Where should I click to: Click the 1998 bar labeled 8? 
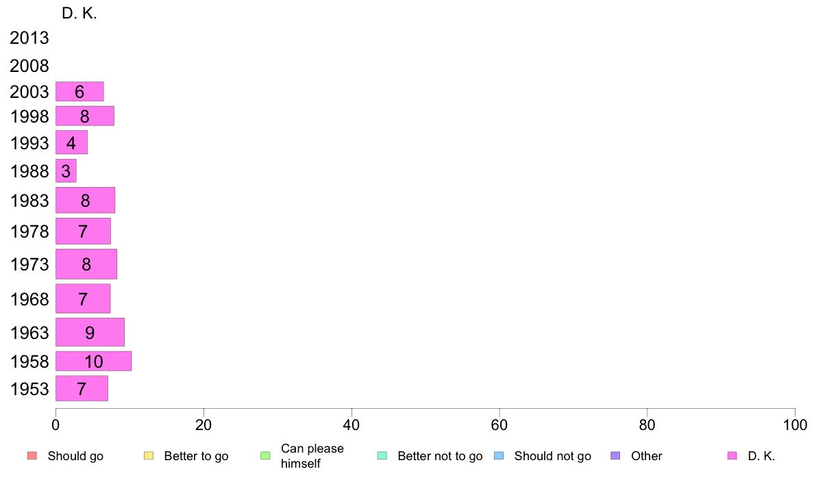[84, 116]
